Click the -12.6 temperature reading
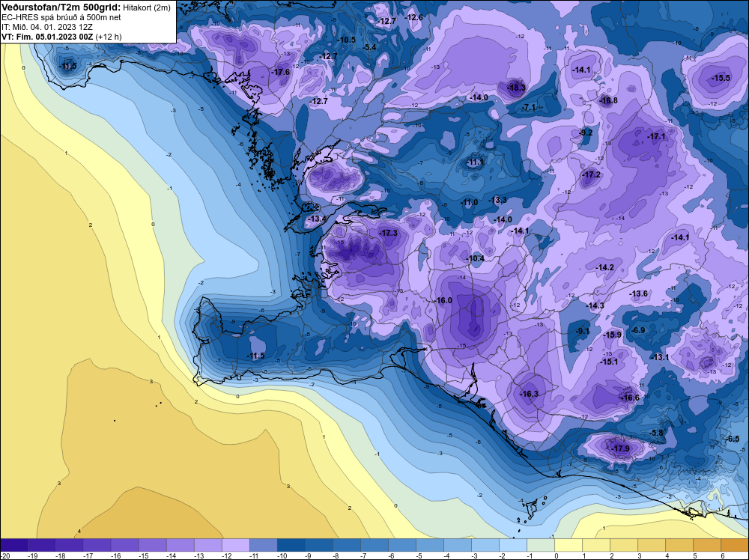Viewport: 749px width, 560px height. [413, 17]
